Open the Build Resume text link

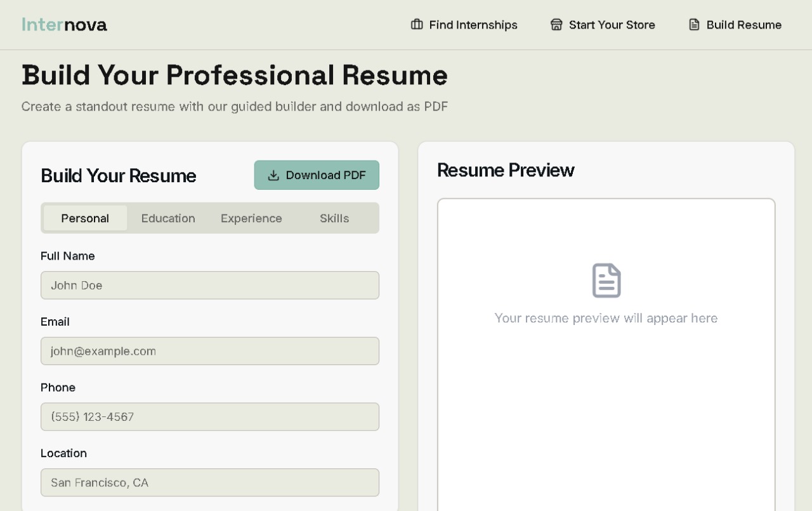click(x=743, y=25)
